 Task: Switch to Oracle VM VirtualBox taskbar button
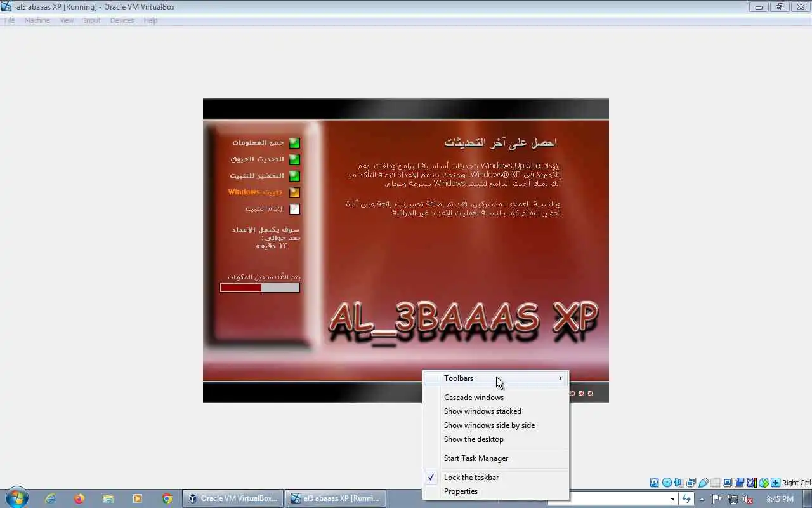click(233, 498)
